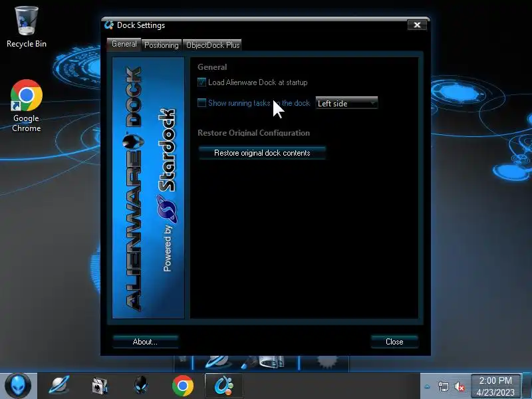Open the About... dialog
This screenshot has width=532, height=399.
click(145, 342)
